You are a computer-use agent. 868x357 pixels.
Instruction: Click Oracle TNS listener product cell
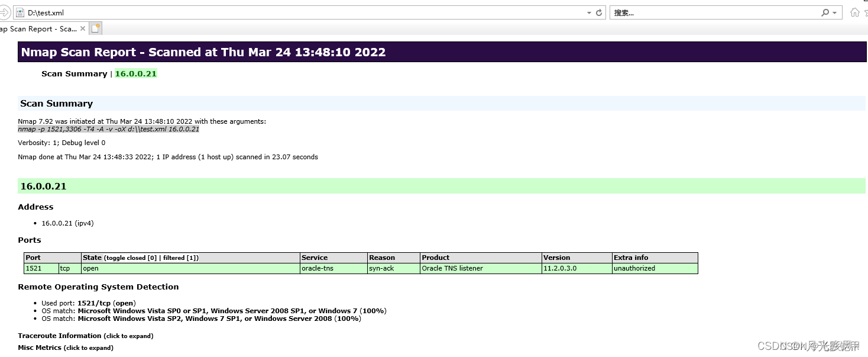coord(481,268)
